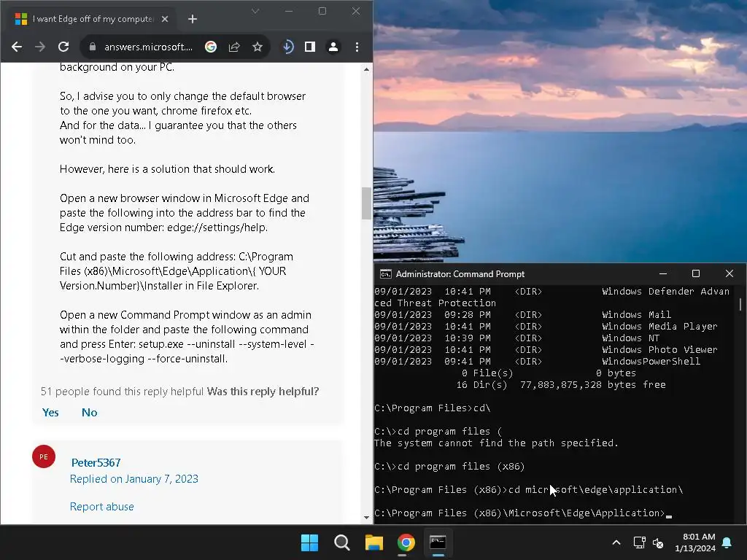Open notifications bell icon
Image resolution: width=747 pixels, height=560 pixels.
[x=727, y=542]
